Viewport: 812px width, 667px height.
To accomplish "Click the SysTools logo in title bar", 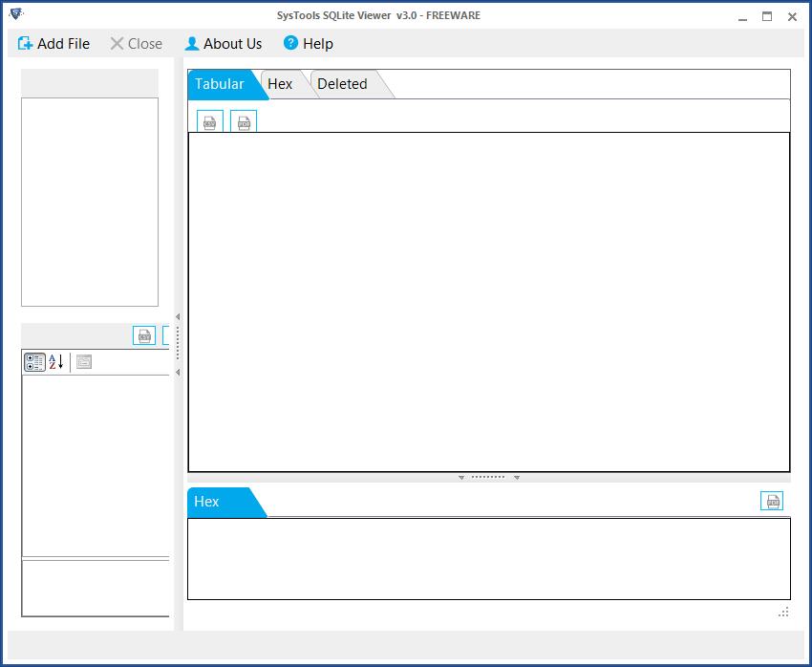I will click(x=16, y=14).
